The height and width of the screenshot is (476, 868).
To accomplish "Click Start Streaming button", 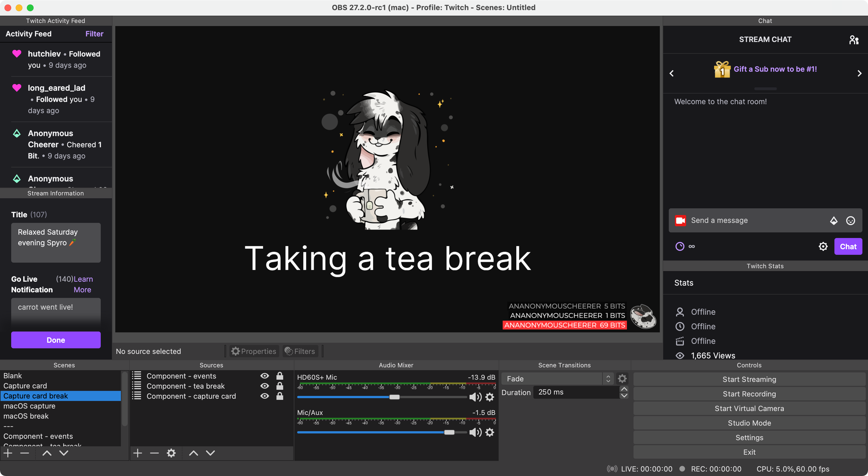I will [x=749, y=379].
